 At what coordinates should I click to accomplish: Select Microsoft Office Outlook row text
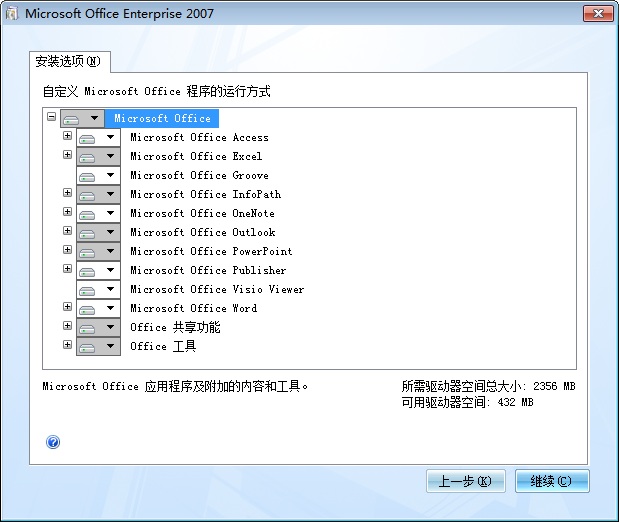pos(203,232)
